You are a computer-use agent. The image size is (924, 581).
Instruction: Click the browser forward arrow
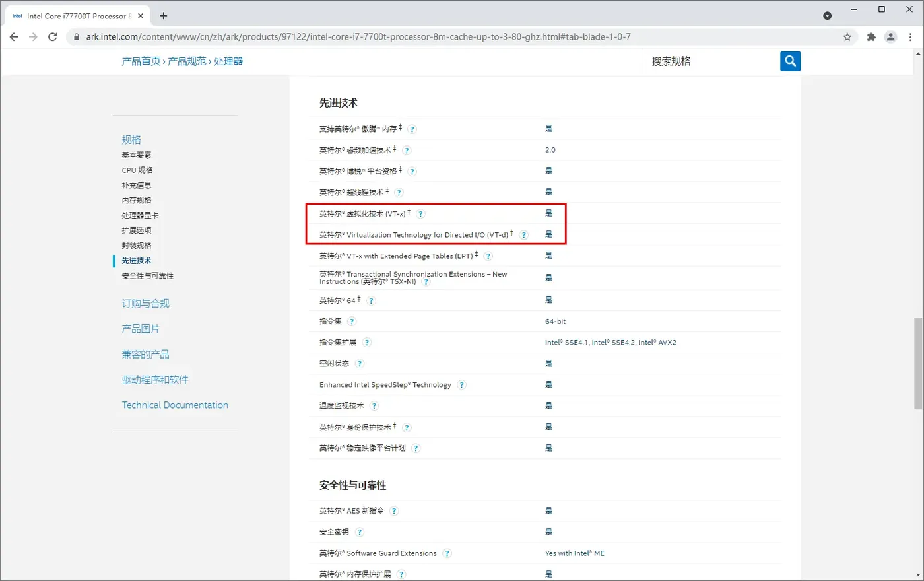click(x=33, y=37)
